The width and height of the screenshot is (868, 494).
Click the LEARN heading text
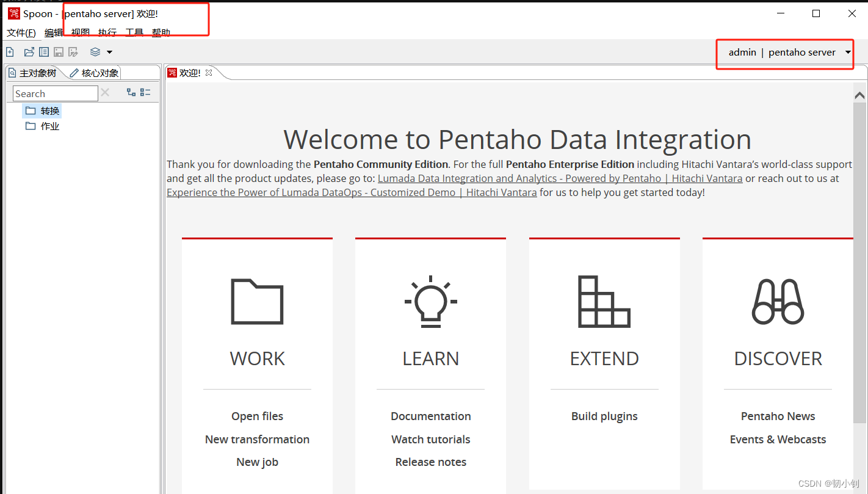tap(430, 358)
